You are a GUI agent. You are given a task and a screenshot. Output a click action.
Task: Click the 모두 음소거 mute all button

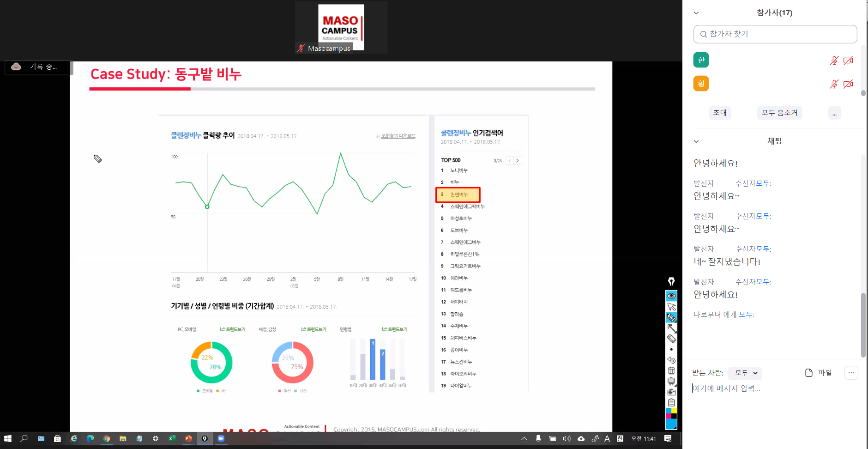click(x=779, y=113)
